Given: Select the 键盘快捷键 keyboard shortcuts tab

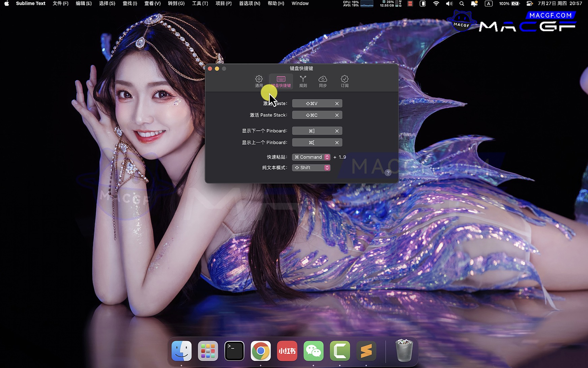Looking at the screenshot, I should pos(281,81).
